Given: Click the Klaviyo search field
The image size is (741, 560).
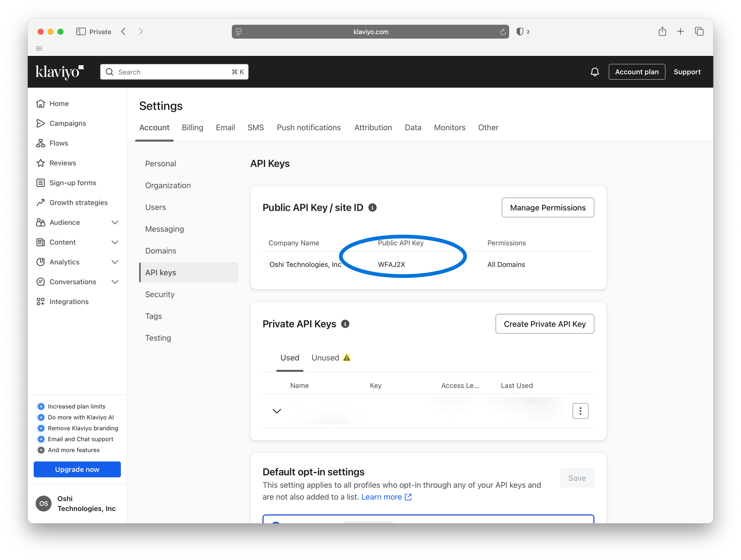Looking at the screenshot, I should tap(174, 72).
